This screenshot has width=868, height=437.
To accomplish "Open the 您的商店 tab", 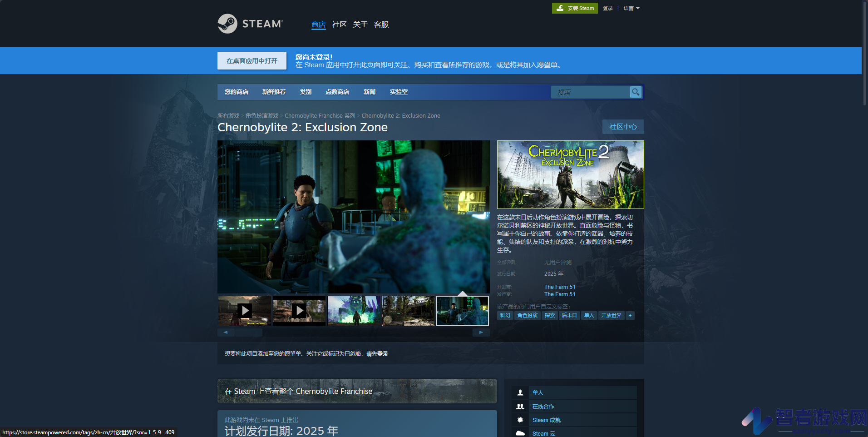I will coord(237,92).
